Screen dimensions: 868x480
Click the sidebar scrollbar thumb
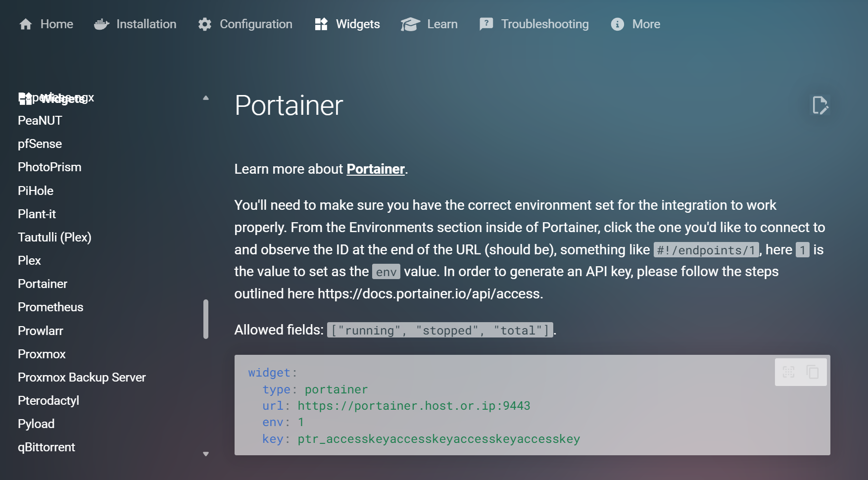click(206, 319)
